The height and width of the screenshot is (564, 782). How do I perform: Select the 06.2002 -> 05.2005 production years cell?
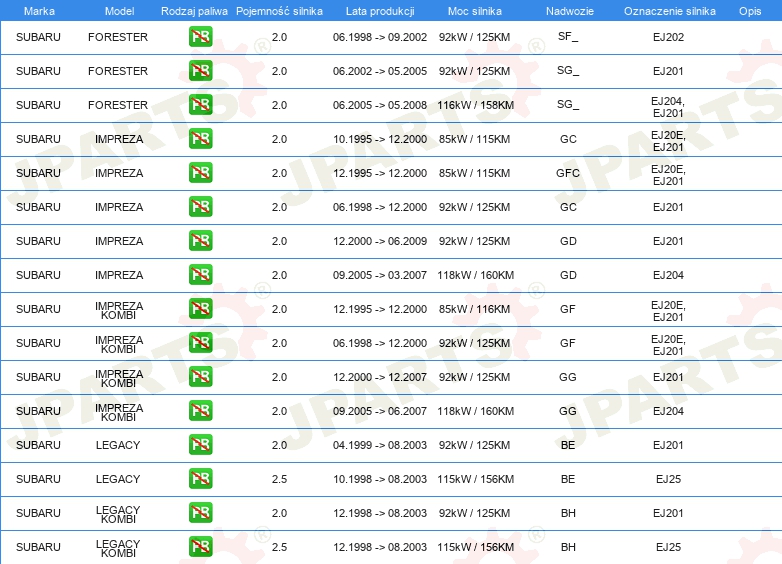click(380, 71)
